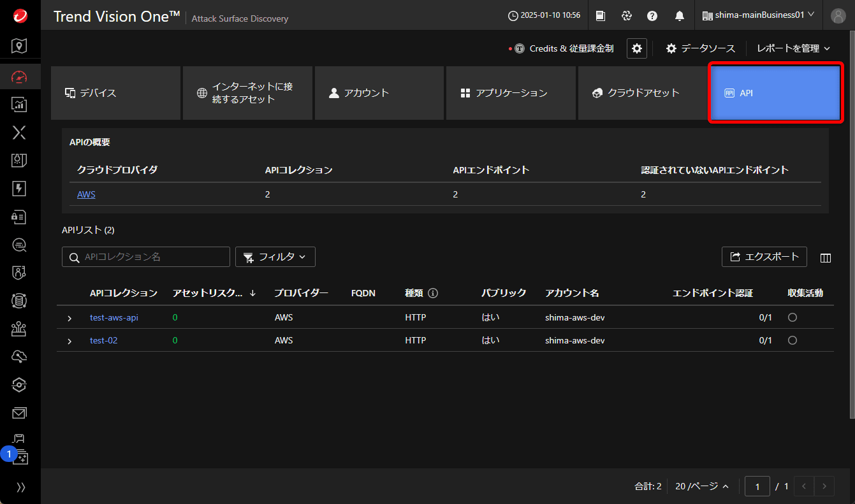
Task: Switch to the デバイス tab
Action: [115, 93]
